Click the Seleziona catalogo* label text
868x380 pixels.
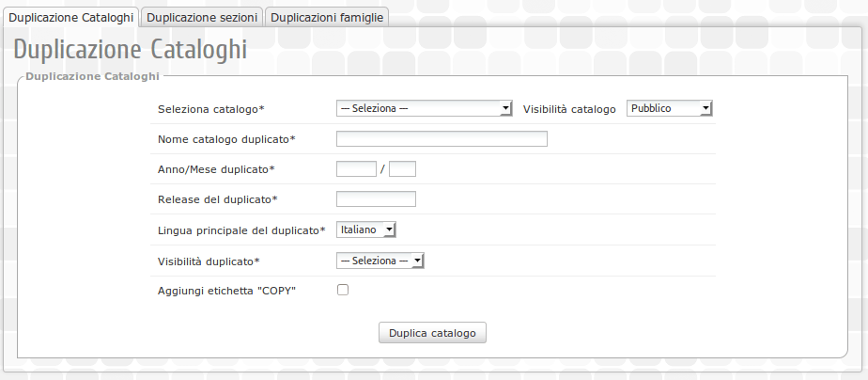(x=211, y=109)
